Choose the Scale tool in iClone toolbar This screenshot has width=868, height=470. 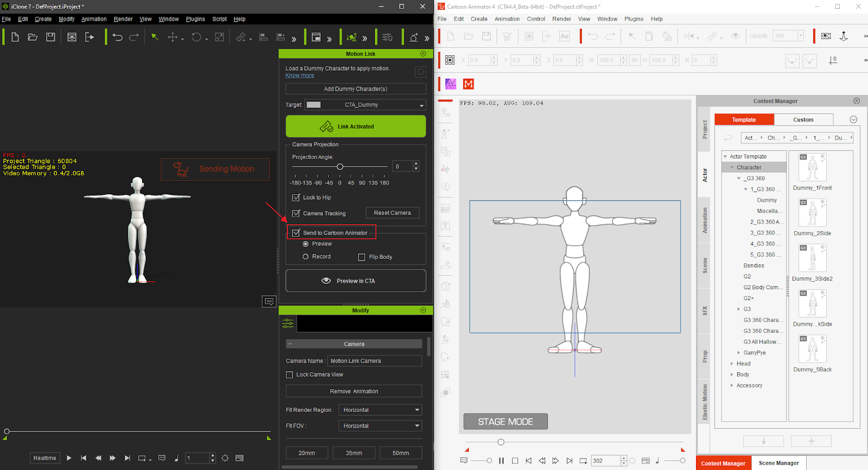(x=219, y=37)
